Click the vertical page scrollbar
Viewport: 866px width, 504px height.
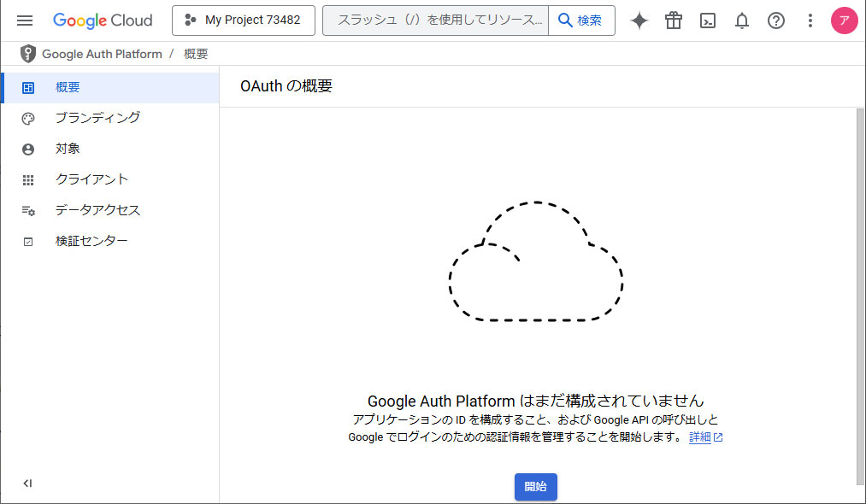click(x=861, y=296)
